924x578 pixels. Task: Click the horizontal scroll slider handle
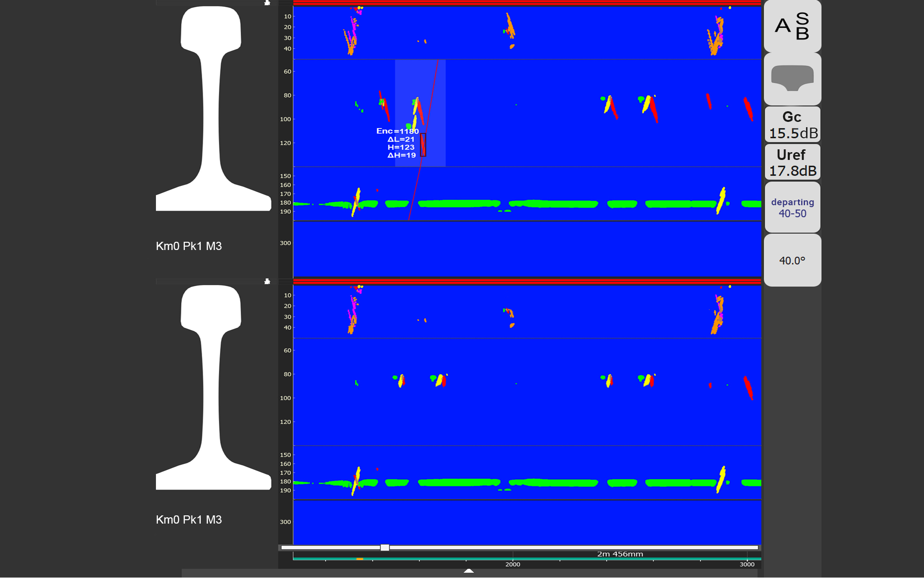[x=385, y=548]
